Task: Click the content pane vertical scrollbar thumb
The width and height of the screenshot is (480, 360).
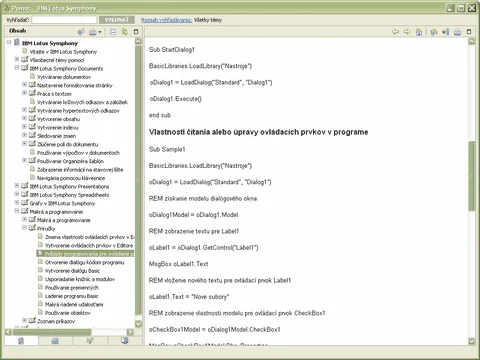Action: (471, 176)
